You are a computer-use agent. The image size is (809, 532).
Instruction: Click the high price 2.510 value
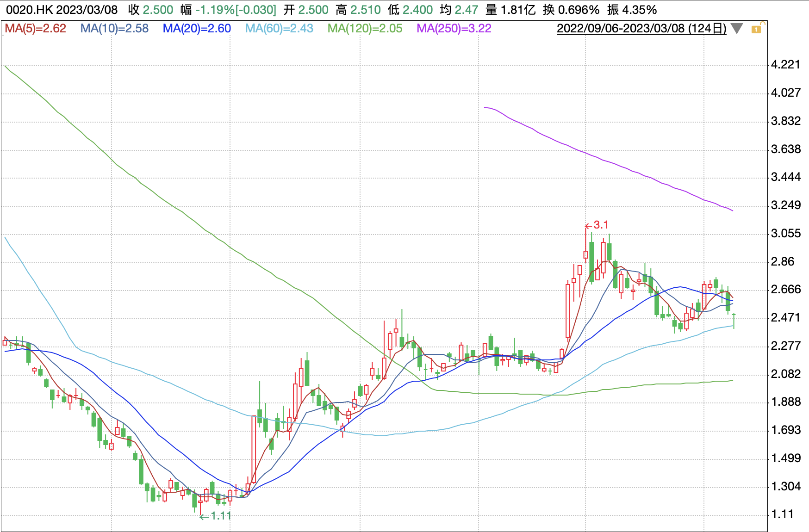(x=366, y=10)
